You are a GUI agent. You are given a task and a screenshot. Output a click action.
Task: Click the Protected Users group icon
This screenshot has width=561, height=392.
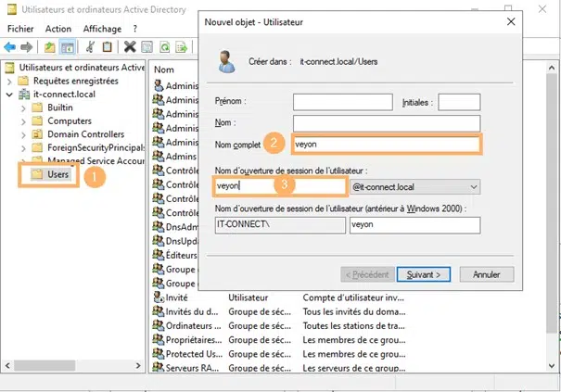pos(158,355)
